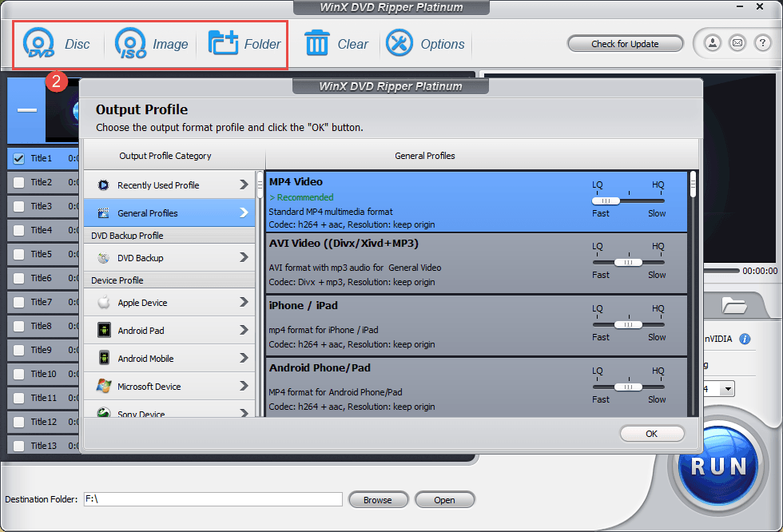This screenshot has height=532, width=783.
Task: Expand Android Pad chevron
Action: tap(244, 330)
